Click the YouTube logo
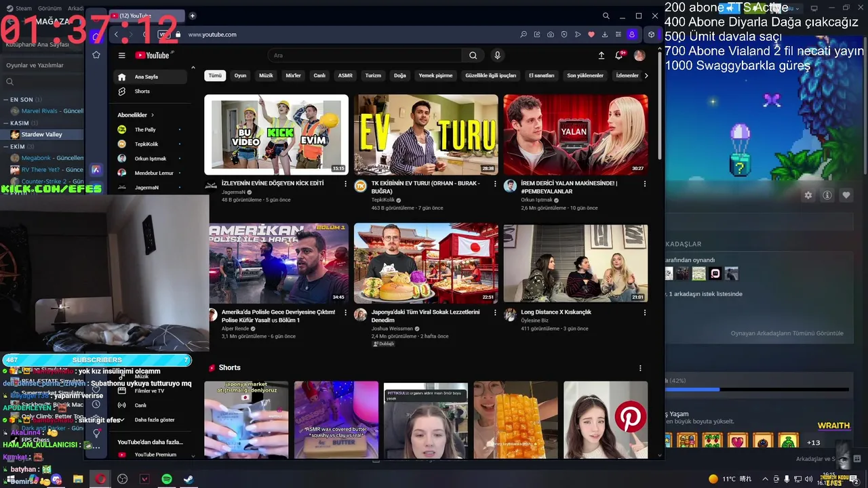This screenshot has height=488, width=868. point(152,56)
